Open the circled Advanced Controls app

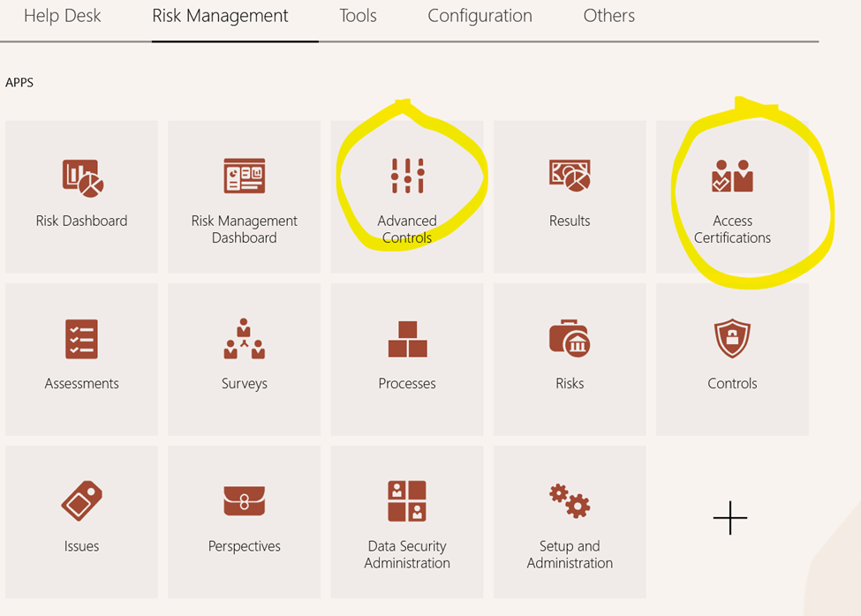(x=407, y=190)
